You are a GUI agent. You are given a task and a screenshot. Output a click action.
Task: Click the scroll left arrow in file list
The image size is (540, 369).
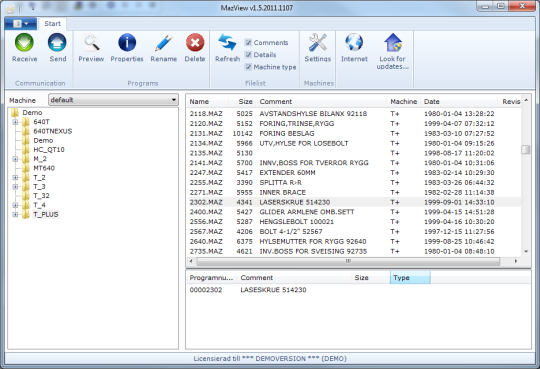[191, 261]
